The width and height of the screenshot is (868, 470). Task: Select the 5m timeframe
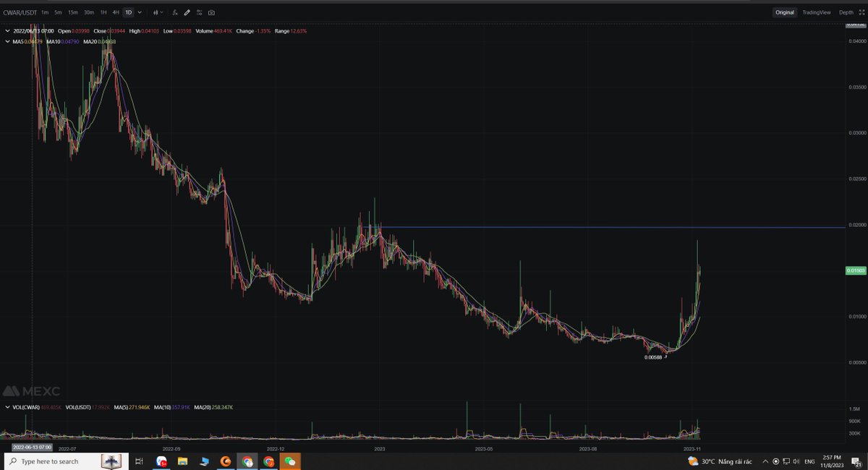(x=58, y=12)
